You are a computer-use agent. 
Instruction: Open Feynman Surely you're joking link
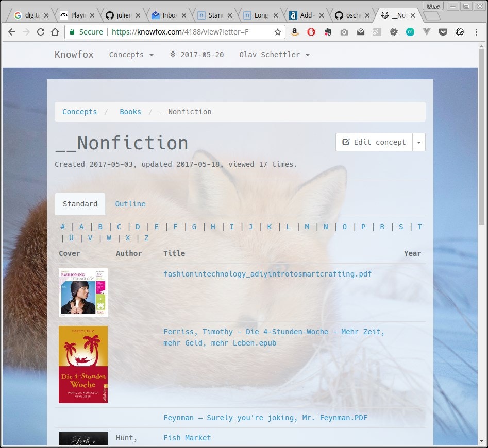click(265, 418)
